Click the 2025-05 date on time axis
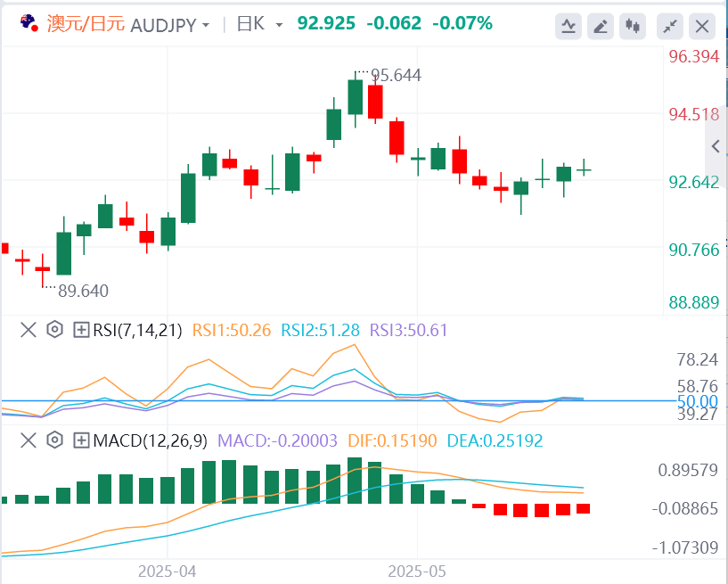Screen dimensions: 728x584 417,571
